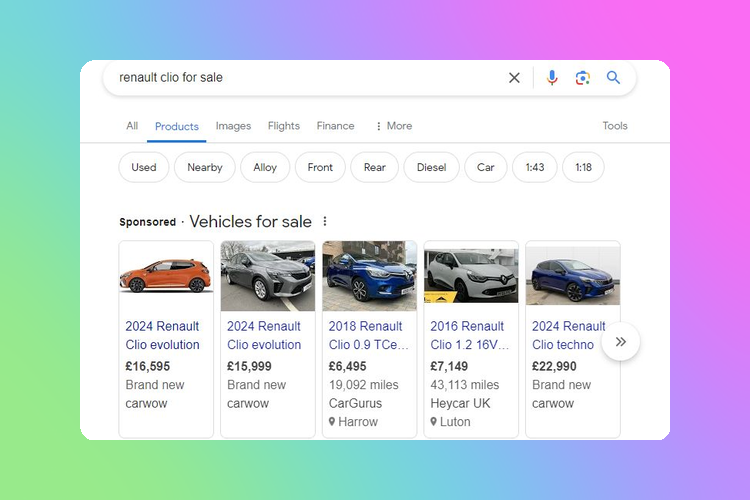
Task: Clear the search query with X icon
Action: click(x=514, y=78)
